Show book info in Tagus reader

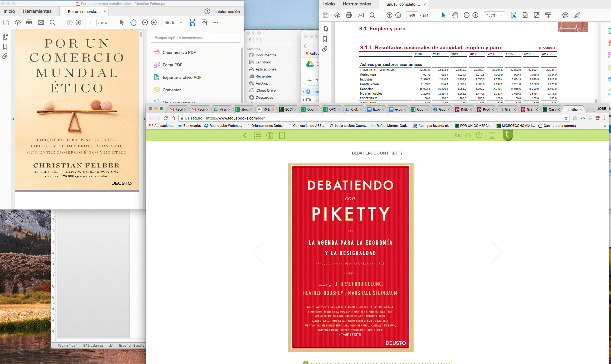pyautogui.click(x=270, y=136)
